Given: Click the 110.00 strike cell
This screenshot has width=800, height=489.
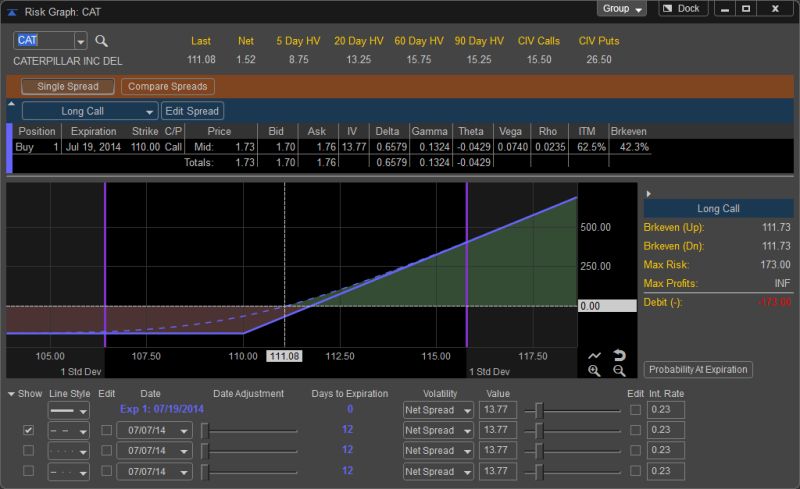Looking at the screenshot, I should click(x=145, y=147).
